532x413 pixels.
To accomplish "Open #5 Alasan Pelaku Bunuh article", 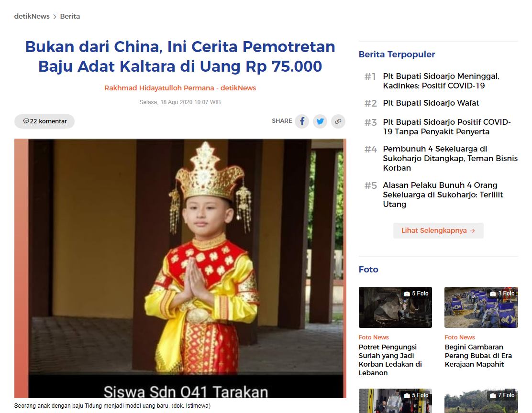I will point(443,194).
